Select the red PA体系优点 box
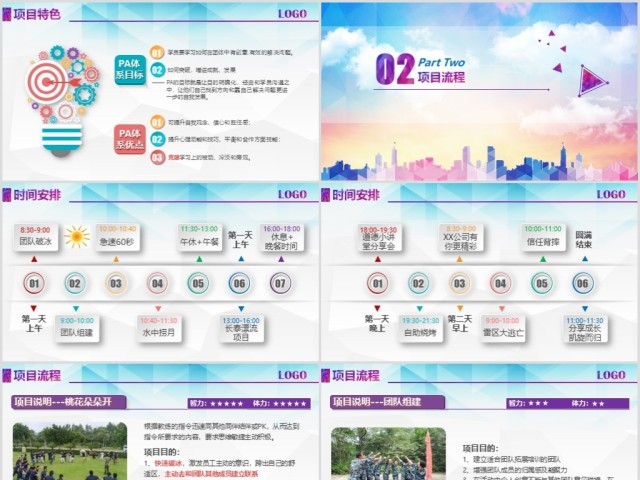640x480 pixels. point(130,139)
